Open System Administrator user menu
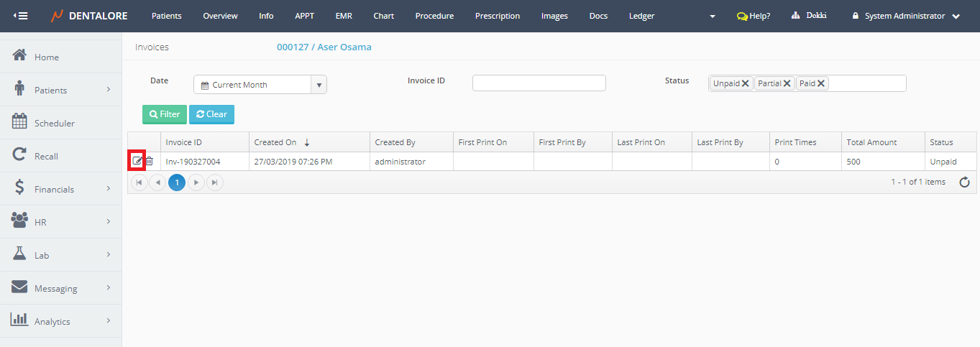 [906, 16]
